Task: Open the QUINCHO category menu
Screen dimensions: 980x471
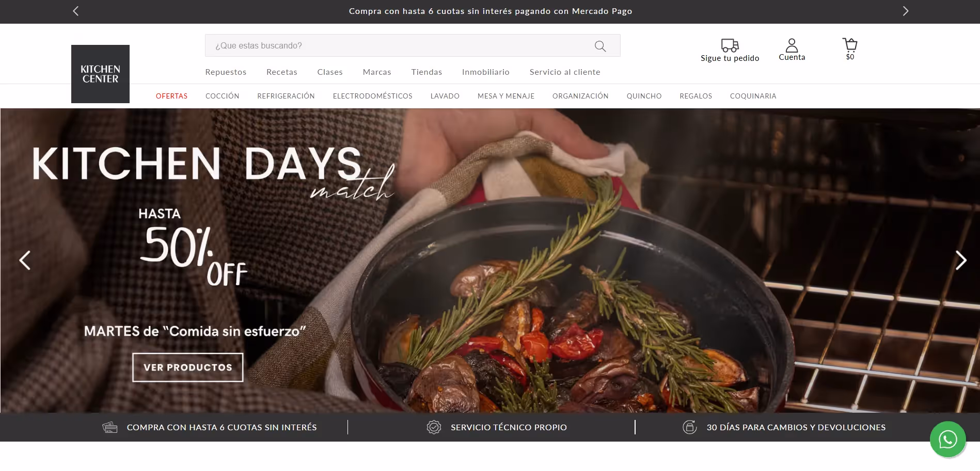Action: pos(644,96)
